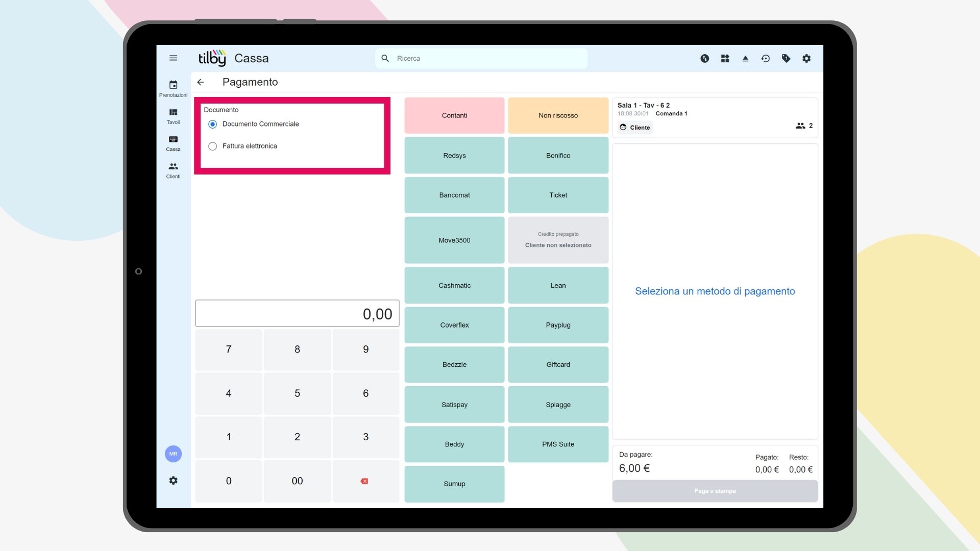The height and width of the screenshot is (551, 980).
Task: Open the history clock icon
Action: (x=765, y=58)
